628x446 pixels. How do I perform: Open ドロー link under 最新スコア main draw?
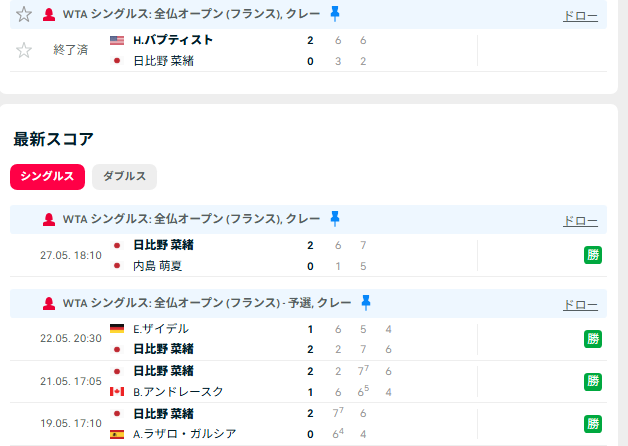[580, 221]
